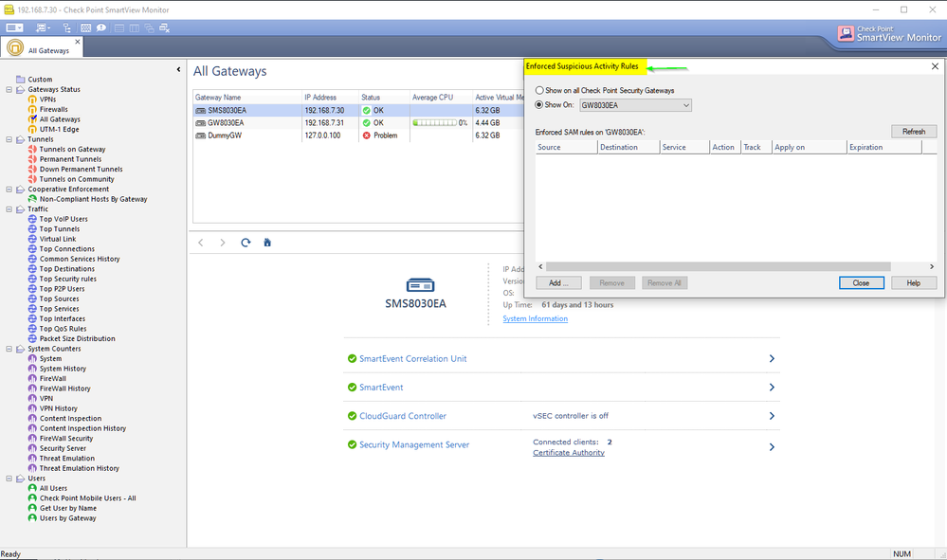Screen dimensions: 947x560
Task: Expand SmartEvent Correlation Unit chevron
Action: (772, 358)
